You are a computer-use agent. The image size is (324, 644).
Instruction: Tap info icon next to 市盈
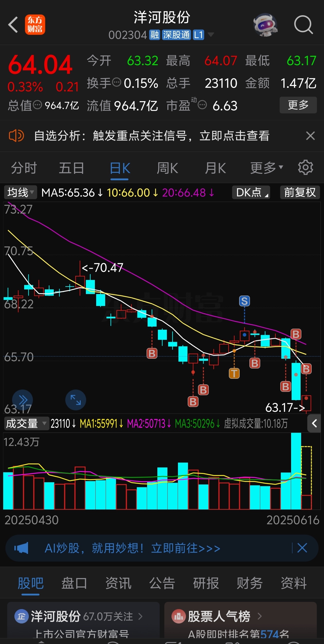point(202,105)
